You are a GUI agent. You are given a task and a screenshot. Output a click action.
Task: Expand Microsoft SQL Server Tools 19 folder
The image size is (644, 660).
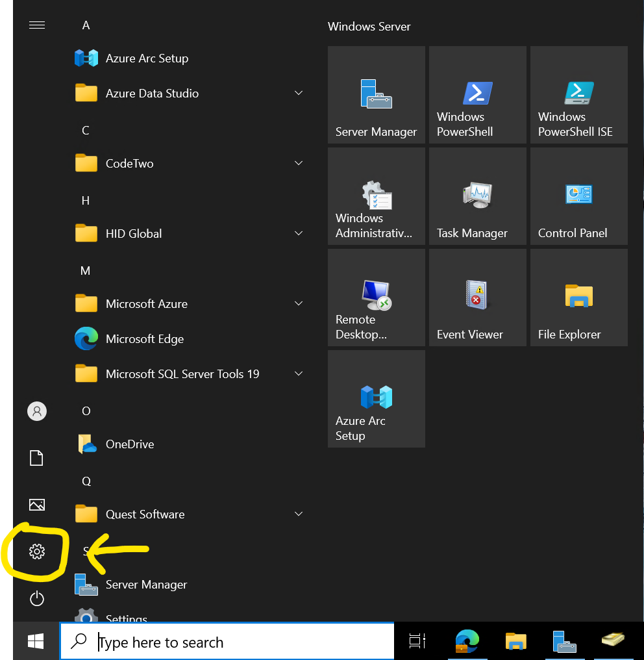click(299, 374)
